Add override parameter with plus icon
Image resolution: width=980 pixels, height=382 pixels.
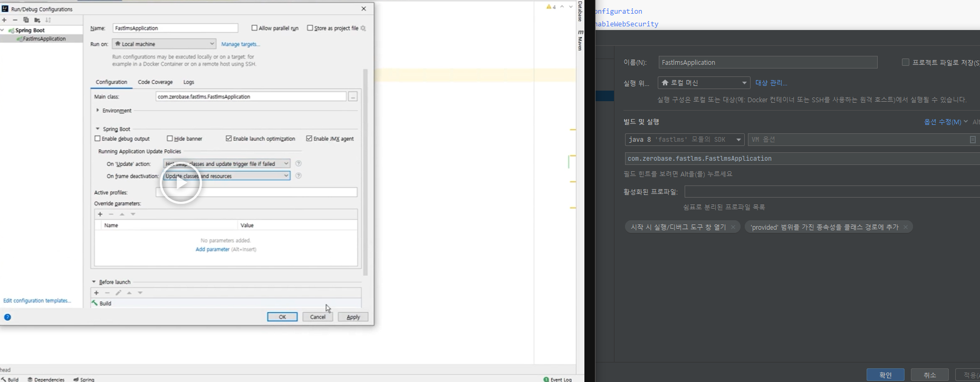pos(100,214)
